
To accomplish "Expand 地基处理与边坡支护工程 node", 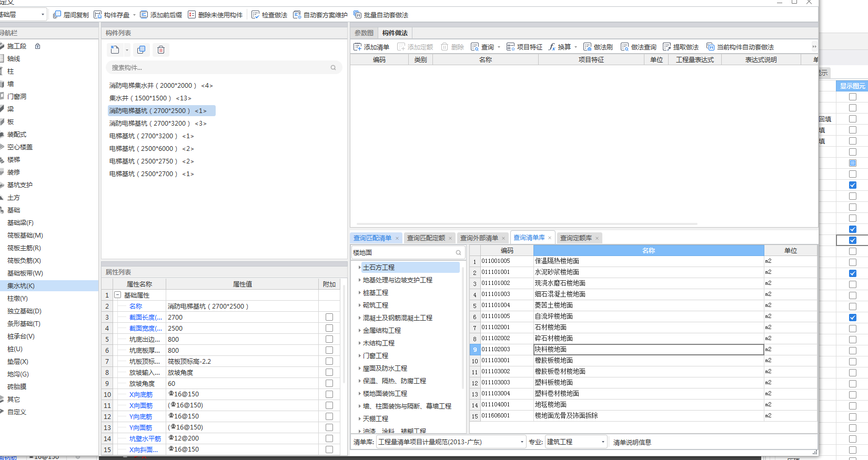I will coord(359,280).
